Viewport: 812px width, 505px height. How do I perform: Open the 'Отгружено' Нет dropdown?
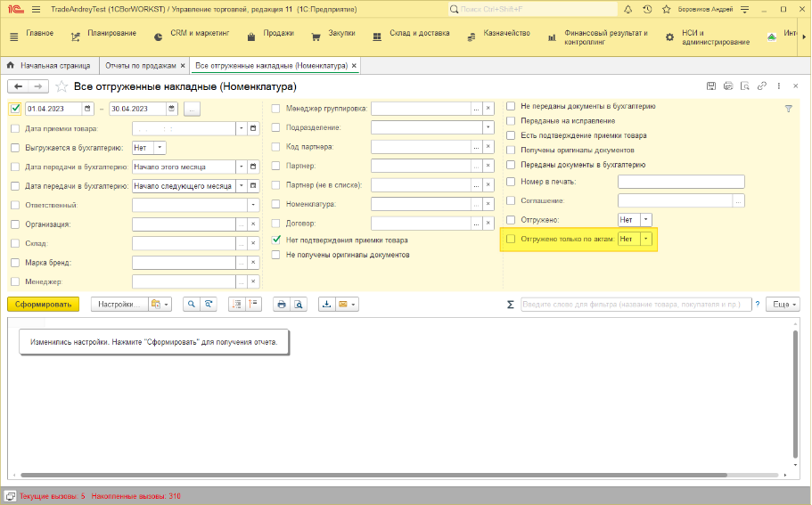645,219
